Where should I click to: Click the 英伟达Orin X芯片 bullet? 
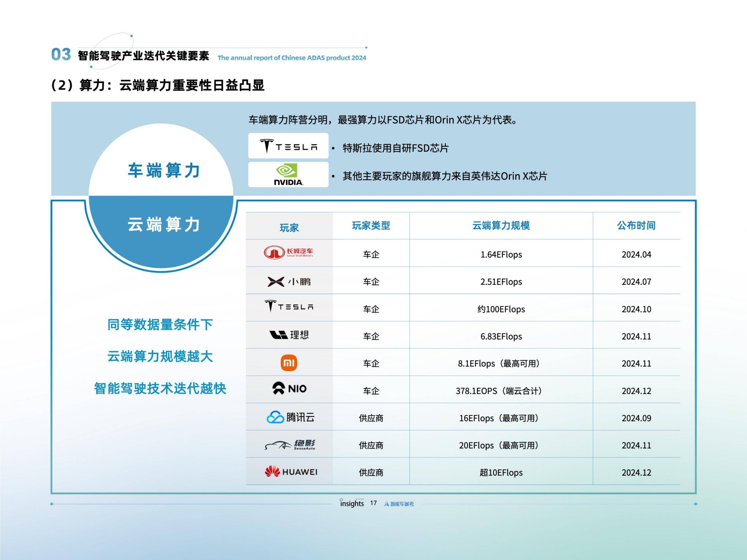pos(445,176)
